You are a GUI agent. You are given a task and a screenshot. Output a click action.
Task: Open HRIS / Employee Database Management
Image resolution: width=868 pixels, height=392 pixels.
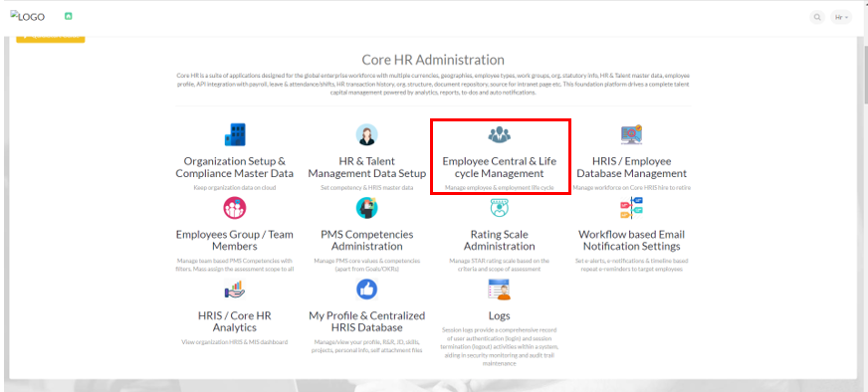click(632, 167)
